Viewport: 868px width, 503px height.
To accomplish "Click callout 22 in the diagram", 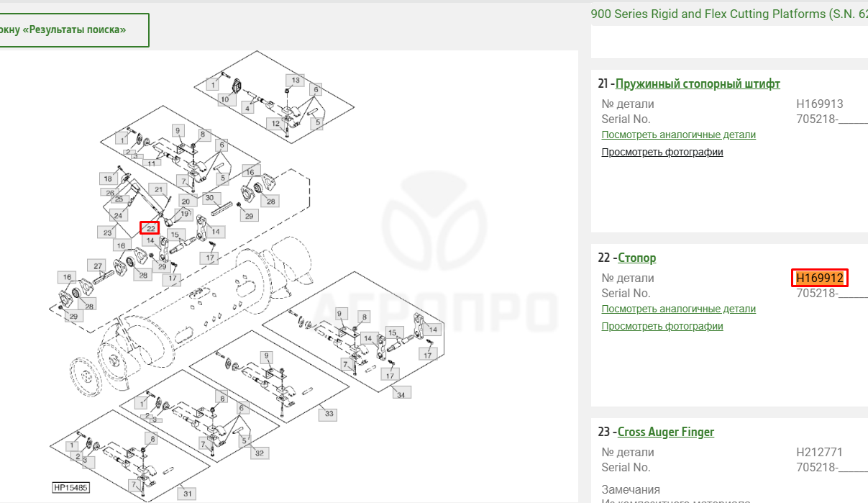I will click(x=150, y=227).
